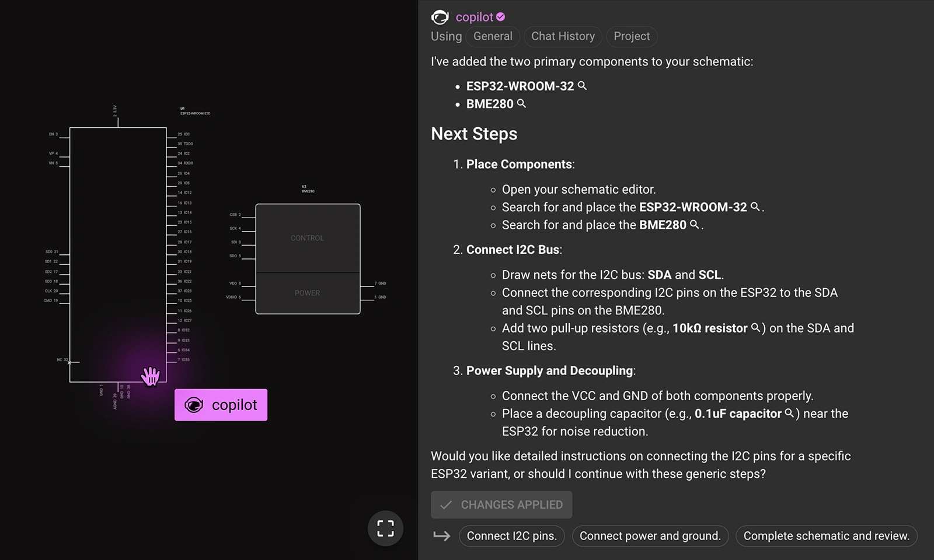934x560 pixels.
Task: Choose Connect power and ground suggestion
Action: (x=650, y=536)
